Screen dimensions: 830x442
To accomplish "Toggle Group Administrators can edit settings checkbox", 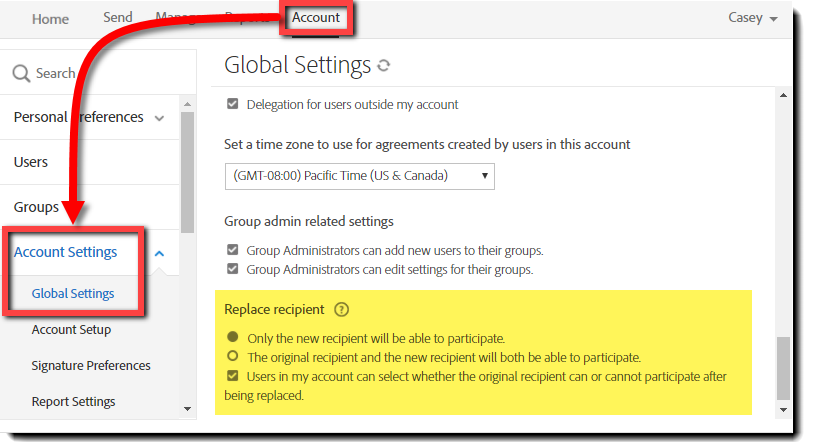I will point(233,269).
